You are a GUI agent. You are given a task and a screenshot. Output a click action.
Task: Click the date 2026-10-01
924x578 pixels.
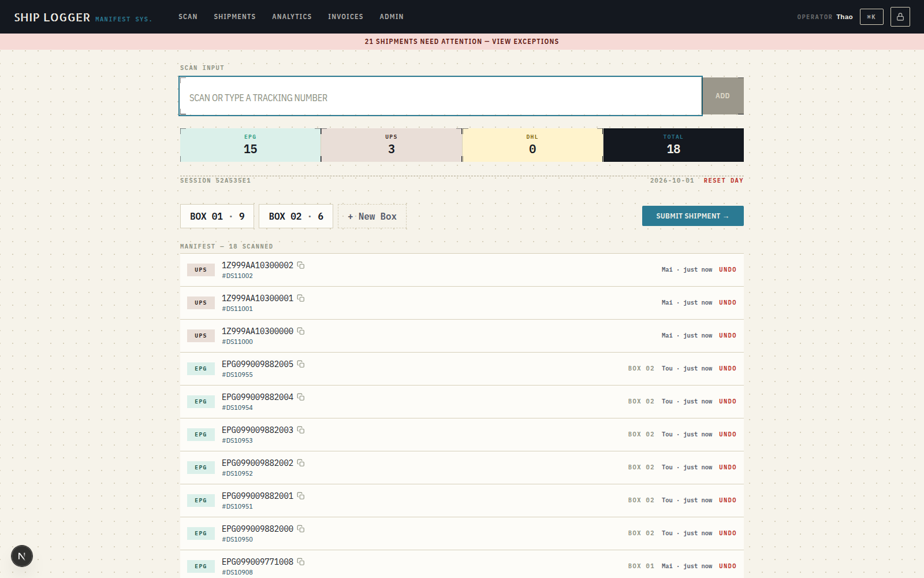point(672,180)
